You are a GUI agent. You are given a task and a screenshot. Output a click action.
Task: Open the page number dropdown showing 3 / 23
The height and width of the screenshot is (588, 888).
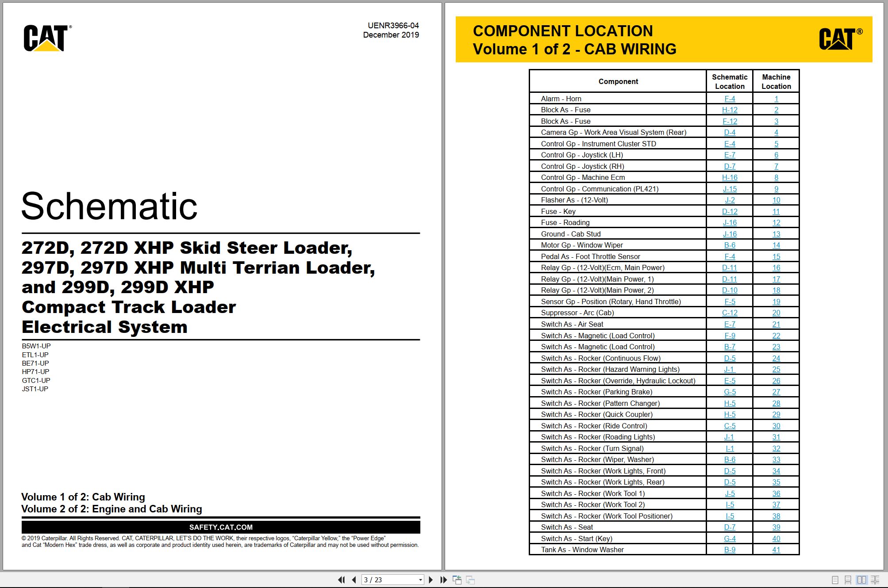(420, 580)
